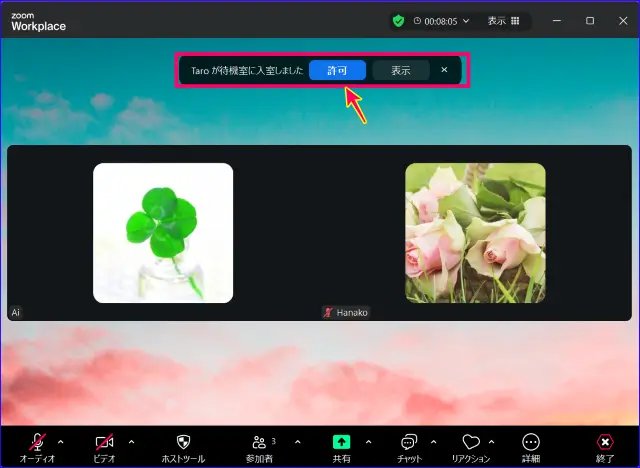
Task: Dismiss the waiting room notification
Action: [444, 70]
